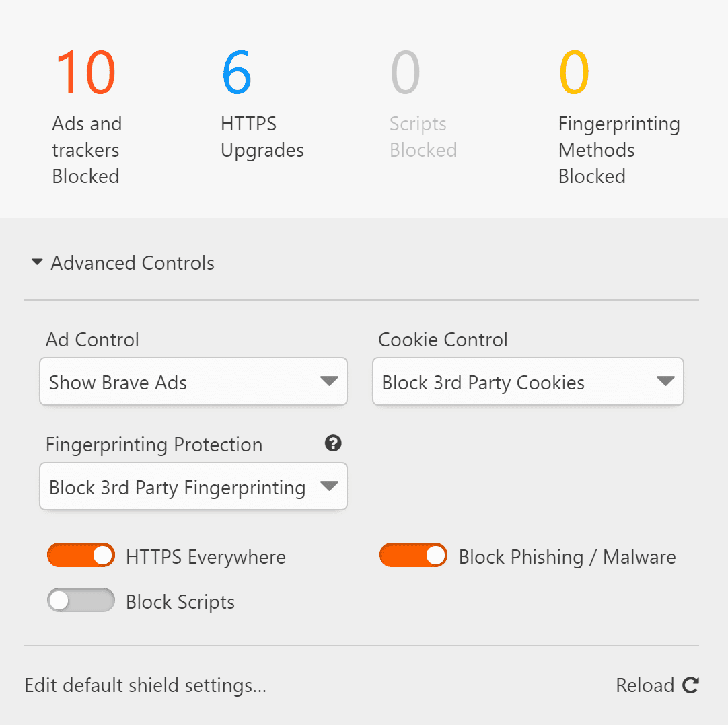Click Edit default shield settings link
This screenshot has height=725, width=728.
tap(145, 685)
